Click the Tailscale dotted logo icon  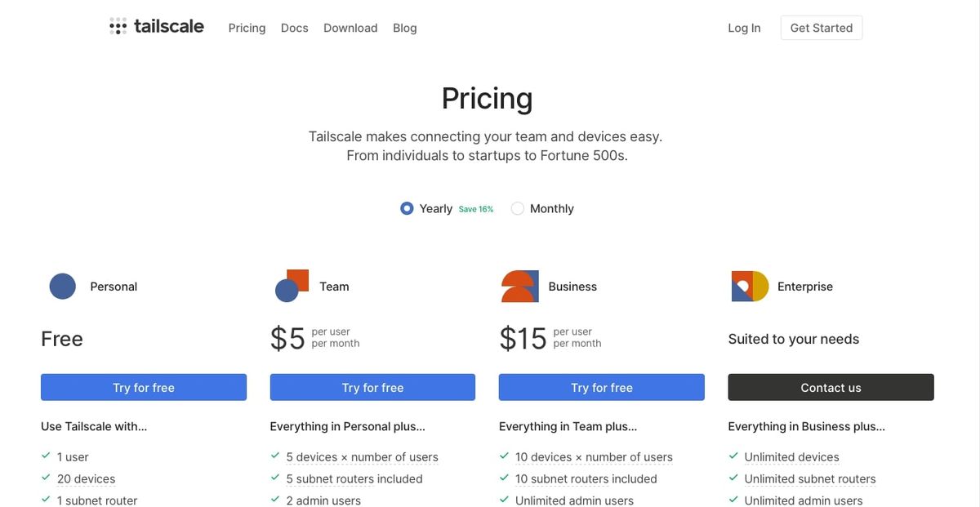pos(117,25)
